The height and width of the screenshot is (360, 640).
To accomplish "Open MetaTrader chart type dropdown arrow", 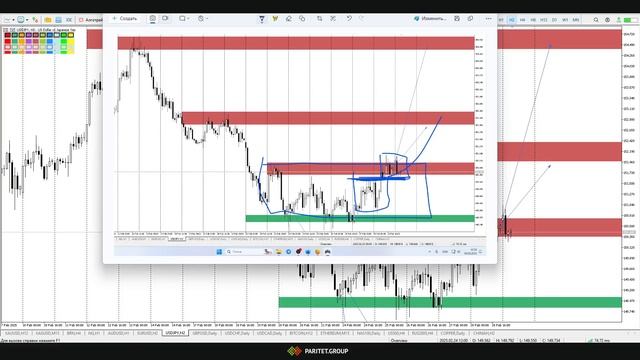I will [x=13, y=20].
